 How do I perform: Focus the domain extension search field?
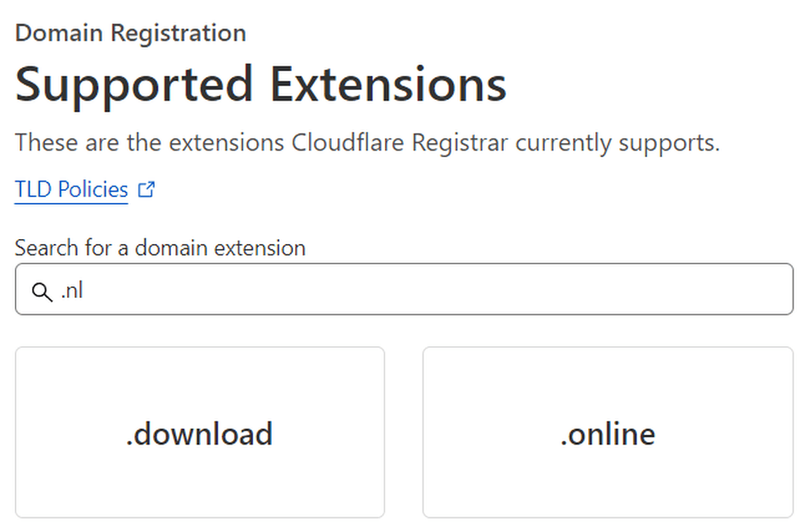click(410, 289)
